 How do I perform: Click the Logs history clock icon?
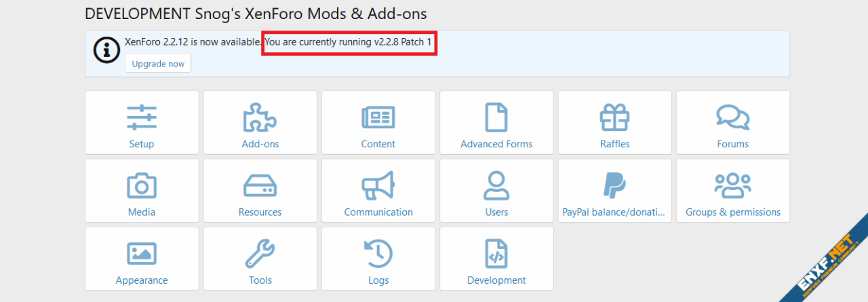pyautogui.click(x=378, y=253)
